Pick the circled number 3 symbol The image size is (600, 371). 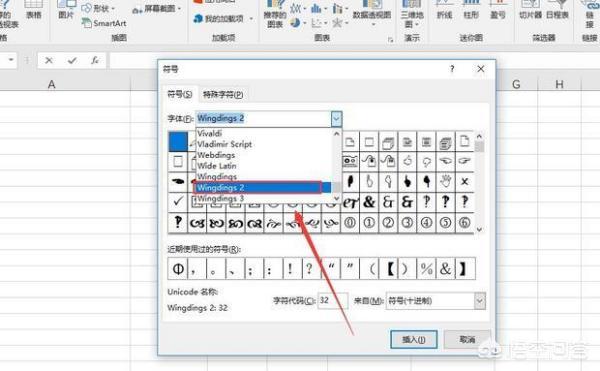(x=407, y=223)
